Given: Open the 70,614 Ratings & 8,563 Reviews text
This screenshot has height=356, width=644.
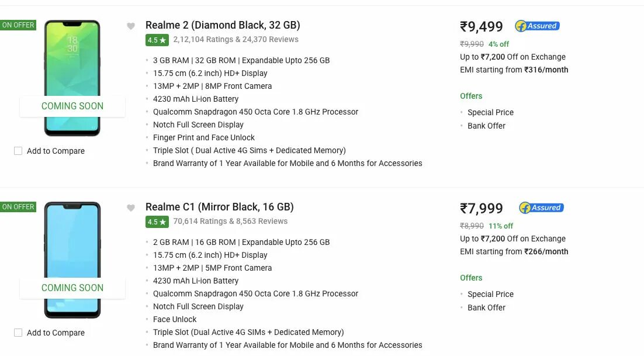Looking at the screenshot, I should click(x=230, y=222).
